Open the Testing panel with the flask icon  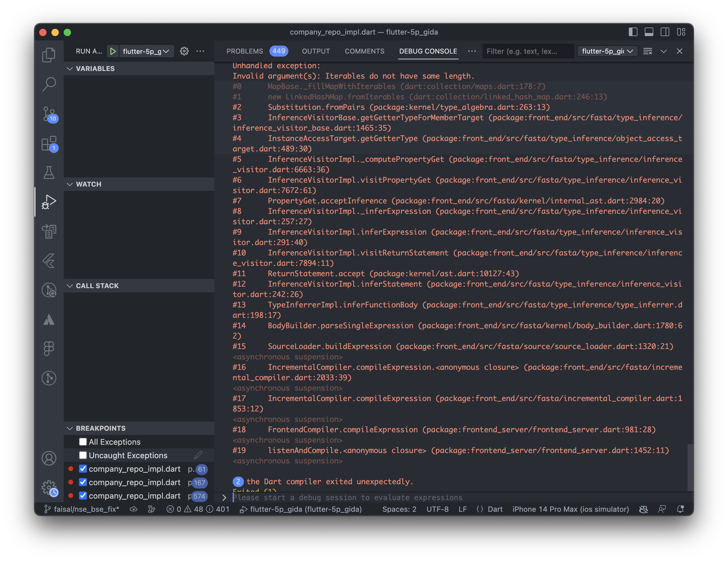click(x=49, y=173)
